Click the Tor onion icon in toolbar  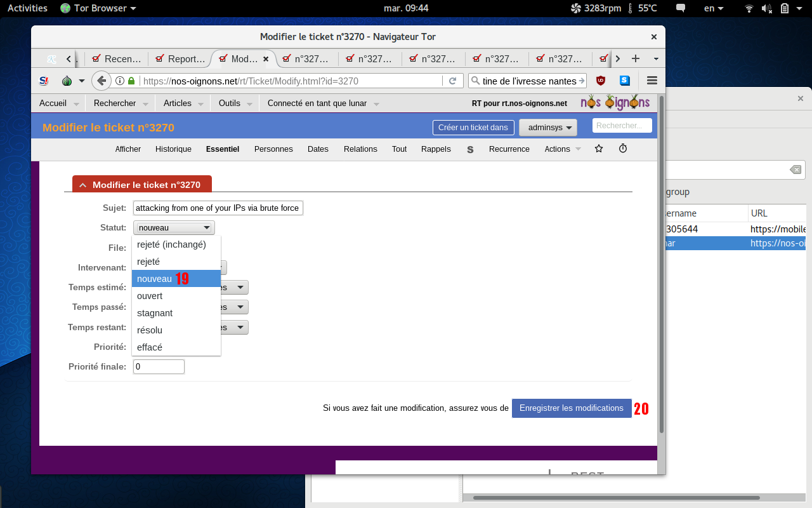point(67,81)
